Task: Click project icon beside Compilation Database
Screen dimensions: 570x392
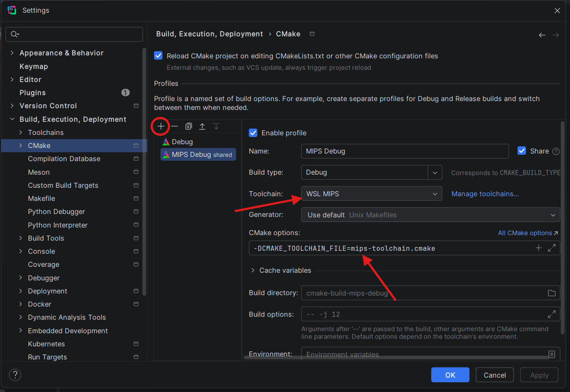Action: [x=136, y=159]
